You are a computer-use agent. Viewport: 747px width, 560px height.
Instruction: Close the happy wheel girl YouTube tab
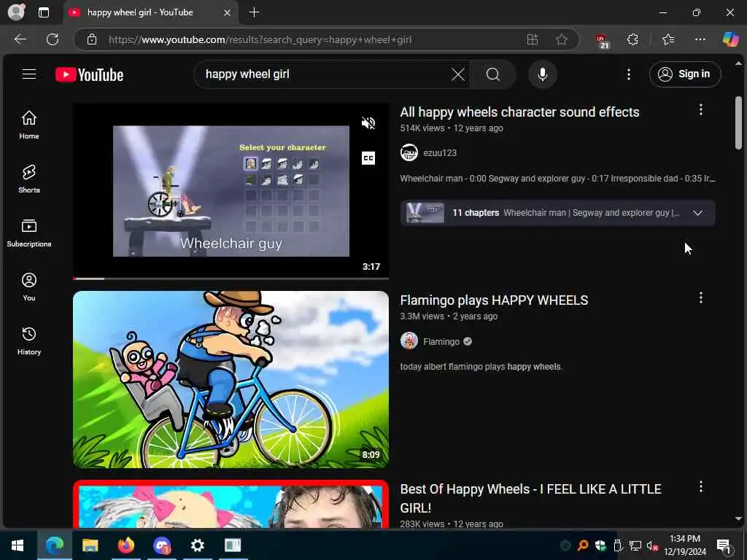[x=228, y=13]
